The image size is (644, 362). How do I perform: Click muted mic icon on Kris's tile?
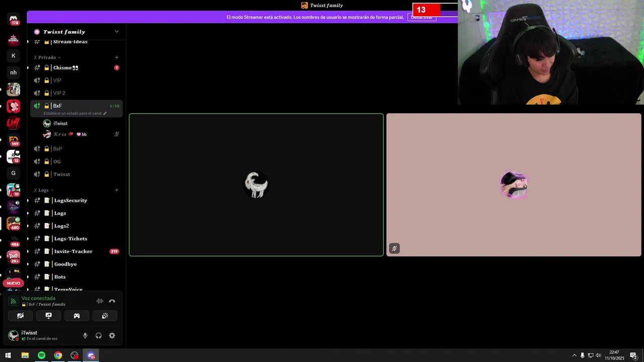click(394, 248)
